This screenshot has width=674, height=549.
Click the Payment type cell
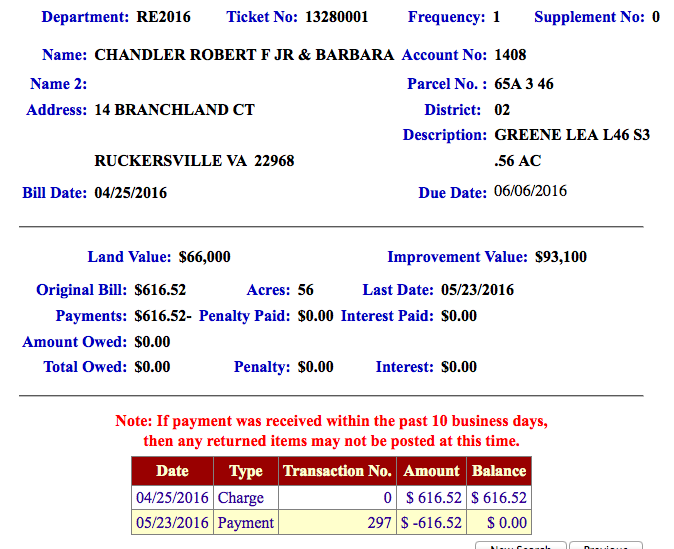click(246, 523)
